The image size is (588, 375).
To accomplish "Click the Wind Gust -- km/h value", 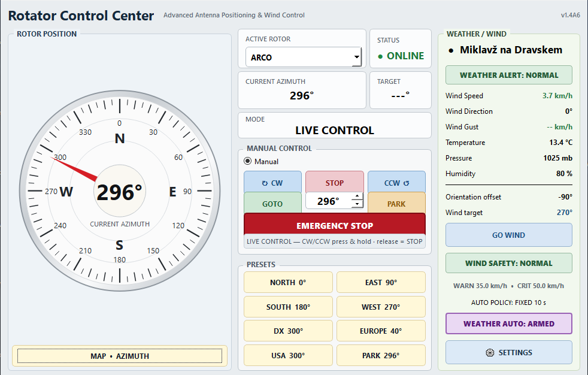I will (559, 127).
